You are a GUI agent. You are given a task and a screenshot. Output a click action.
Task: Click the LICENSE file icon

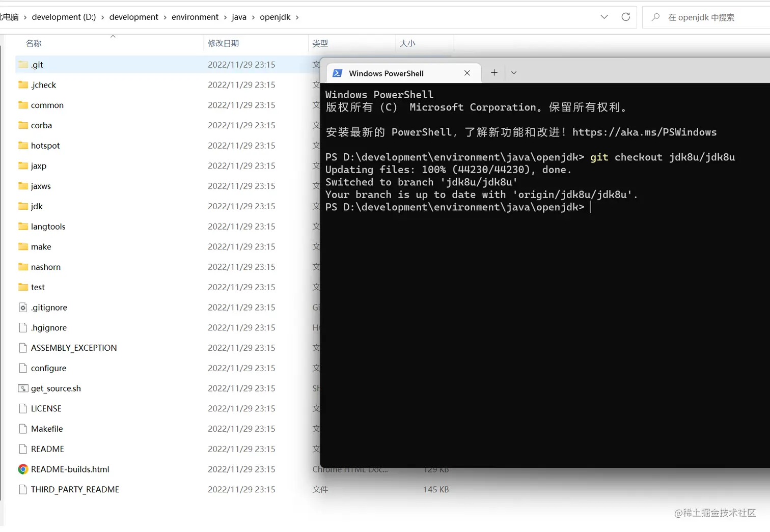click(23, 408)
